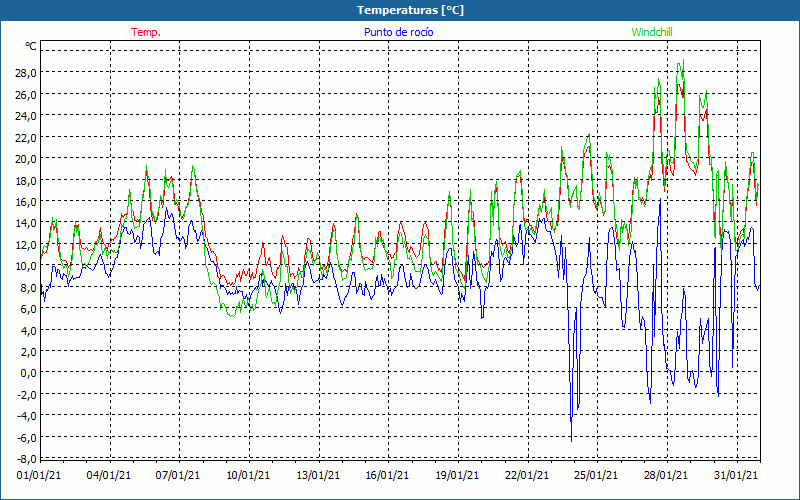Click the -8,0 y-axis value
This screenshot has height=500, width=800.
(x=27, y=459)
